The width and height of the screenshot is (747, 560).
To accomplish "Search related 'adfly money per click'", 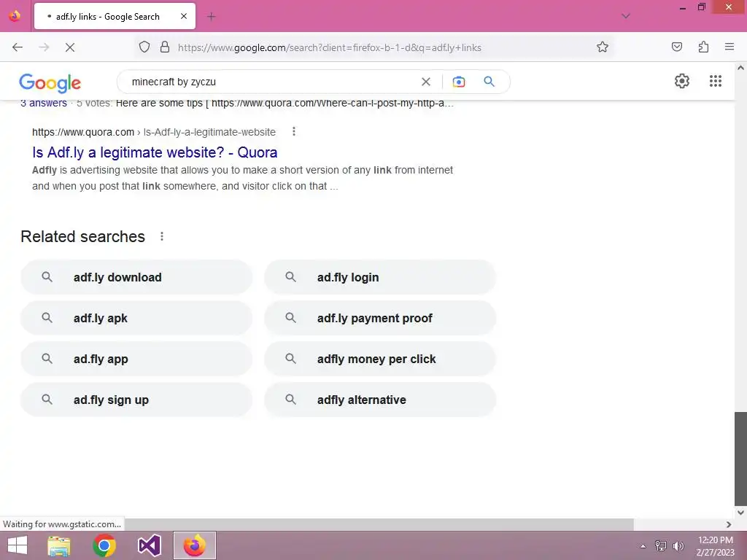I will [x=379, y=359].
